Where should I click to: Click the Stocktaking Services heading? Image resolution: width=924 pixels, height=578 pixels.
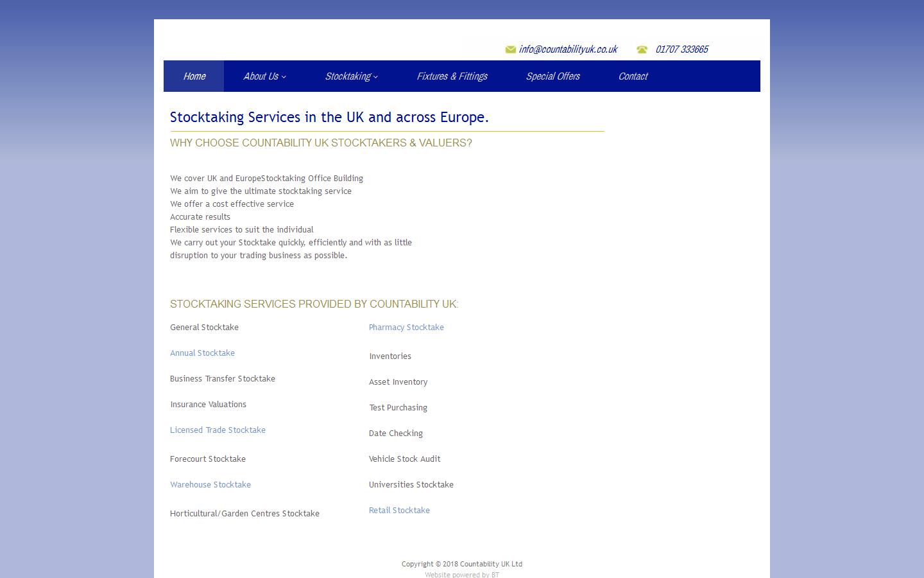pos(329,118)
